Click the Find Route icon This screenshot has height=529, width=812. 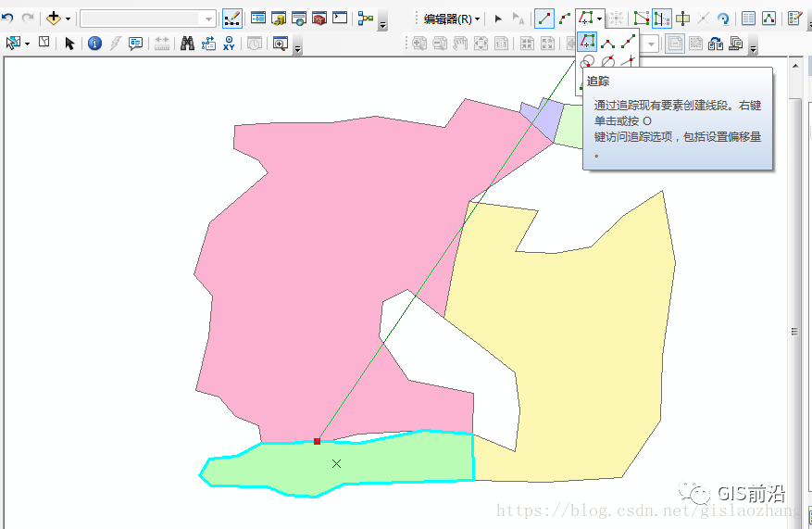tap(208, 44)
